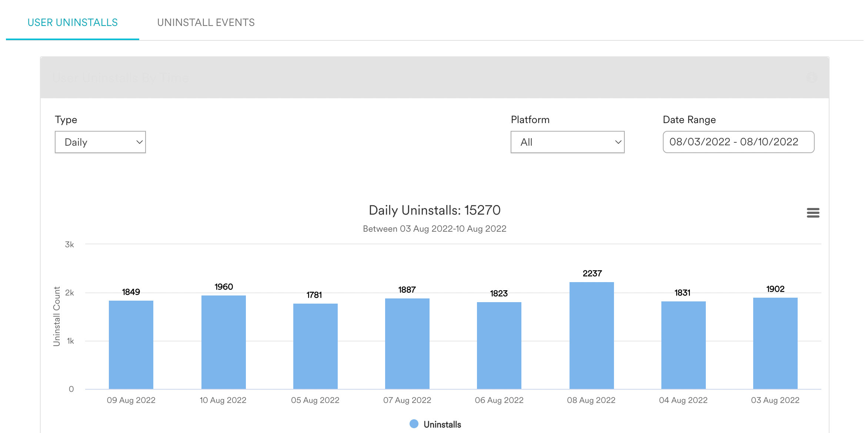The width and height of the screenshot is (868, 433).
Task: Click the faint info icon in panel header
Action: (x=812, y=77)
